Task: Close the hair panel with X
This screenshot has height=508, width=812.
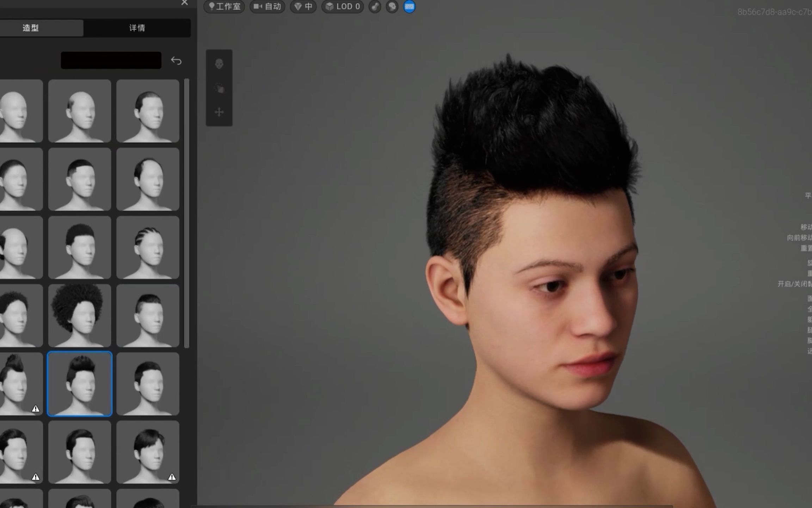Action: pyautogui.click(x=184, y=3)
